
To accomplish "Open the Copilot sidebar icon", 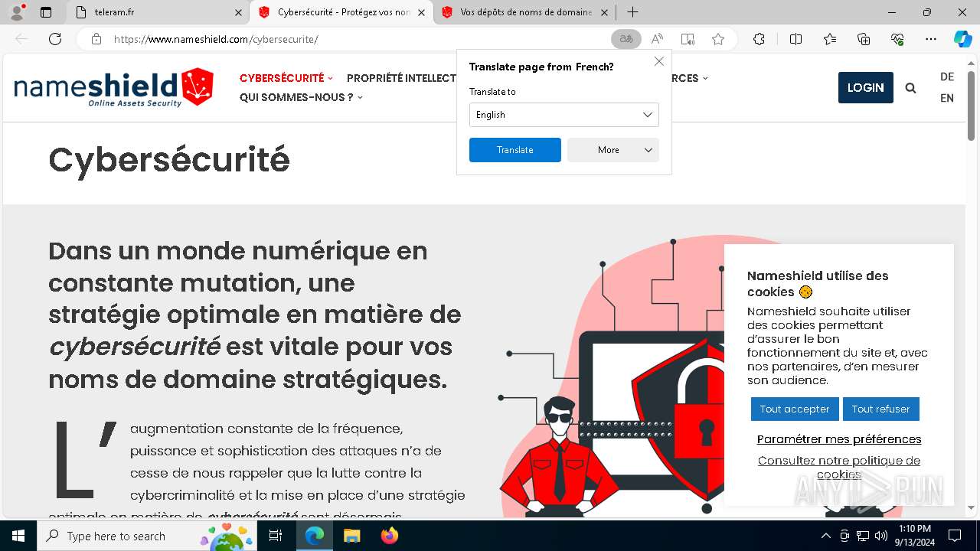I will click(x=962, y=39).
